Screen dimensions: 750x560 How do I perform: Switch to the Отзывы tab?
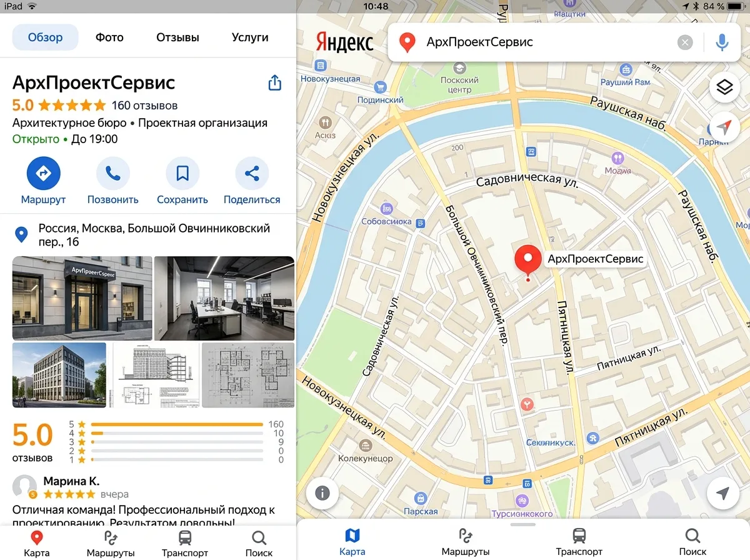point(177,37)
